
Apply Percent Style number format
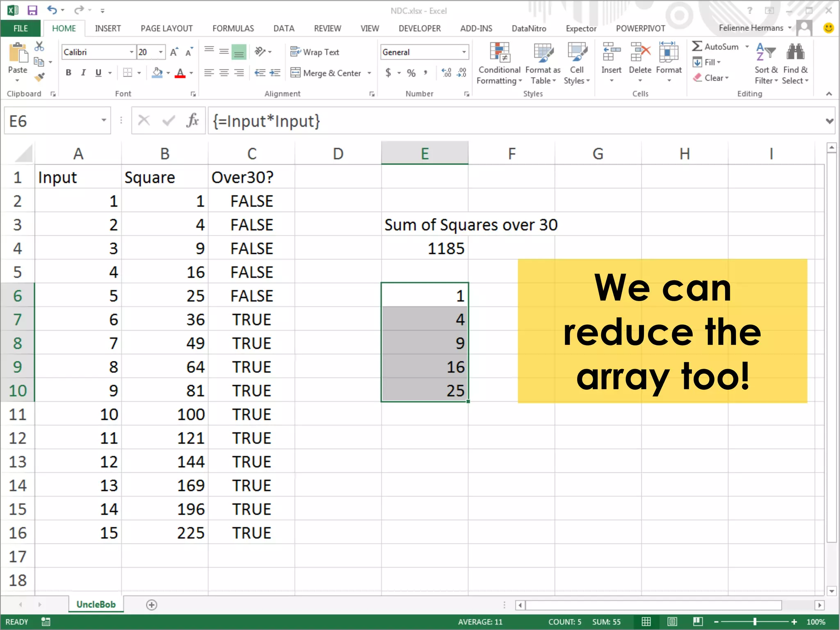(411, 73)
